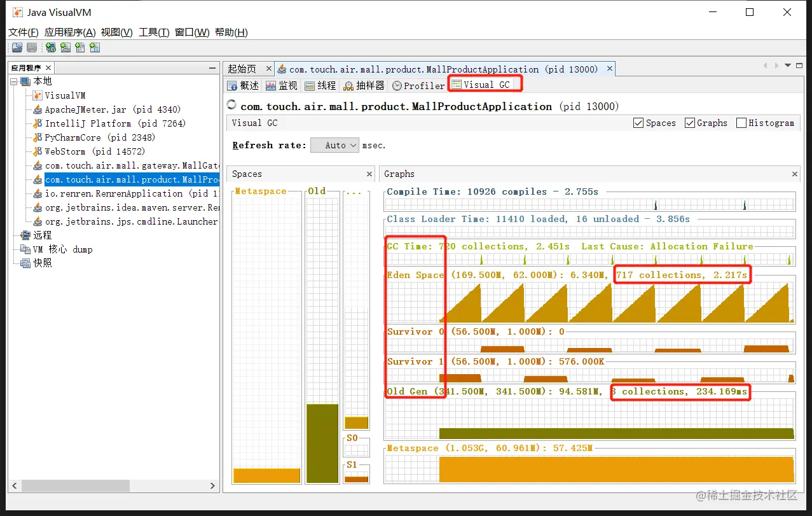Close the 应用程序 panel tab
The width and height of the screenshot is (812, 516).
(48, 68)
